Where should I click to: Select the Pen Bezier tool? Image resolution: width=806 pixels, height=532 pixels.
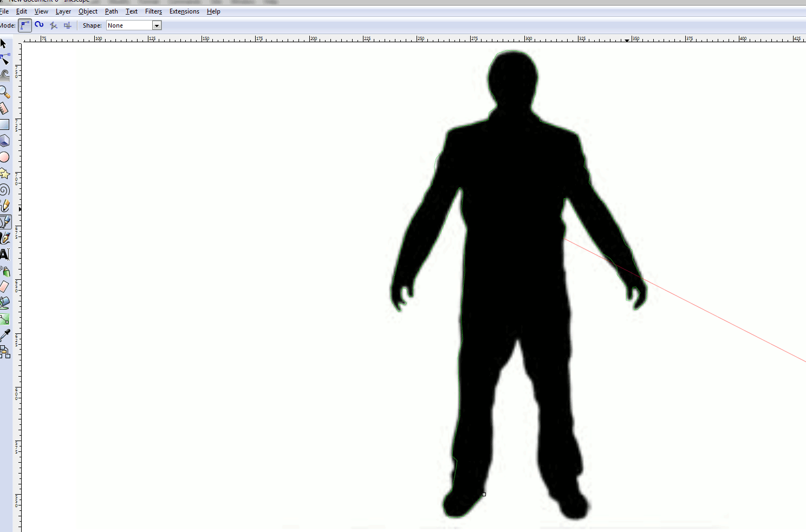point(5,222)
